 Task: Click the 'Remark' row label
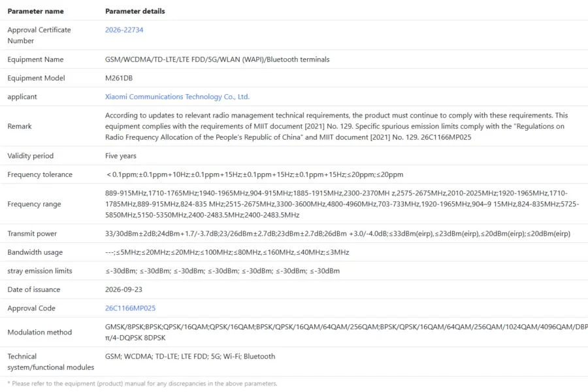click(20, 126)
